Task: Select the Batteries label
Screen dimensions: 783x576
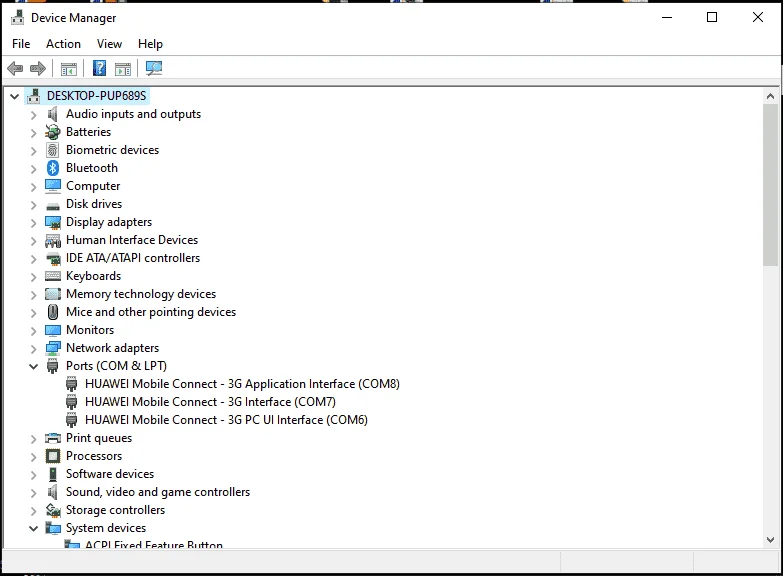Action: (88, 132)
